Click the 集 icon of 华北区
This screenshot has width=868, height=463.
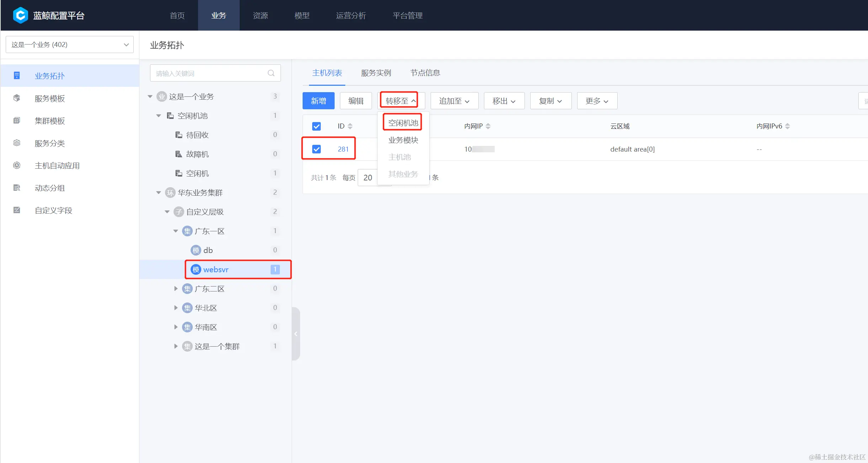click(x=187, y=308)
